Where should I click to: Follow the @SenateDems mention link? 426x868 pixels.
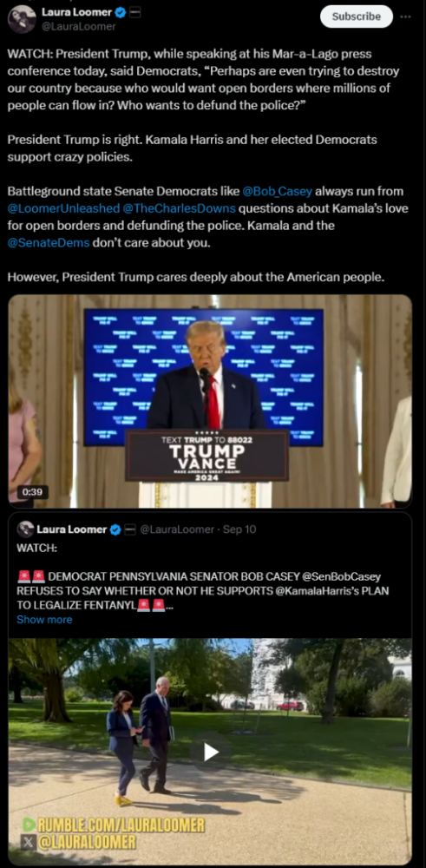tap(49, 243)
